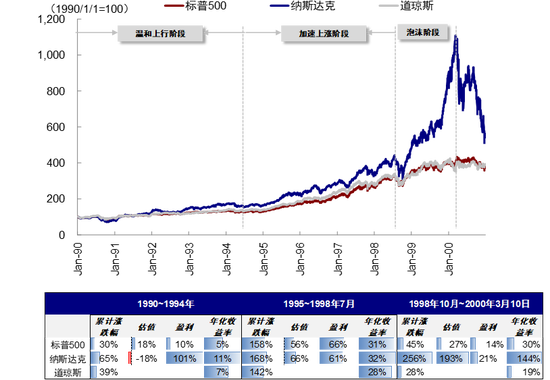Click the 200 y-axis label
The height and width of the screenshot is (380, 550).
click(56, 199)
